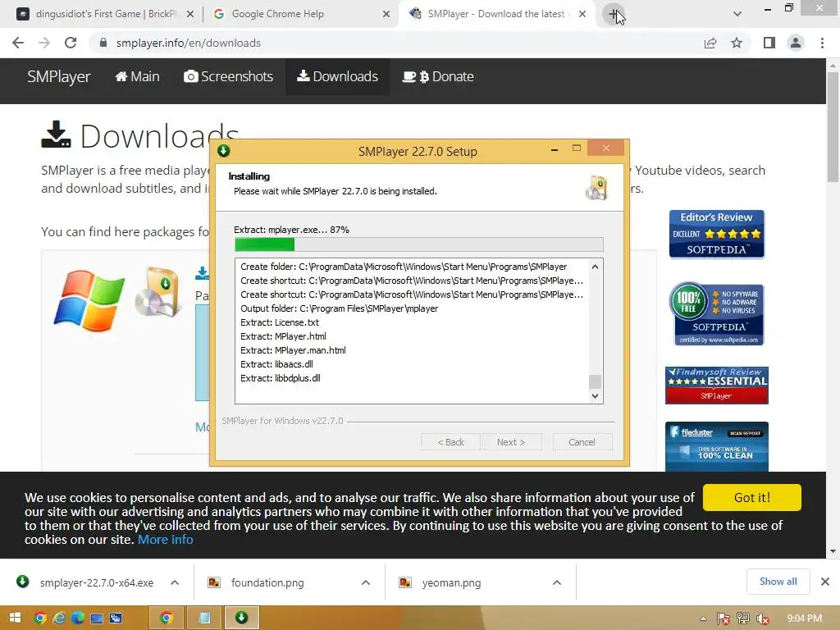This screenshot has width=840, height=630.
Task: Bookmark this page with the star icon
Action: point(737,43)
